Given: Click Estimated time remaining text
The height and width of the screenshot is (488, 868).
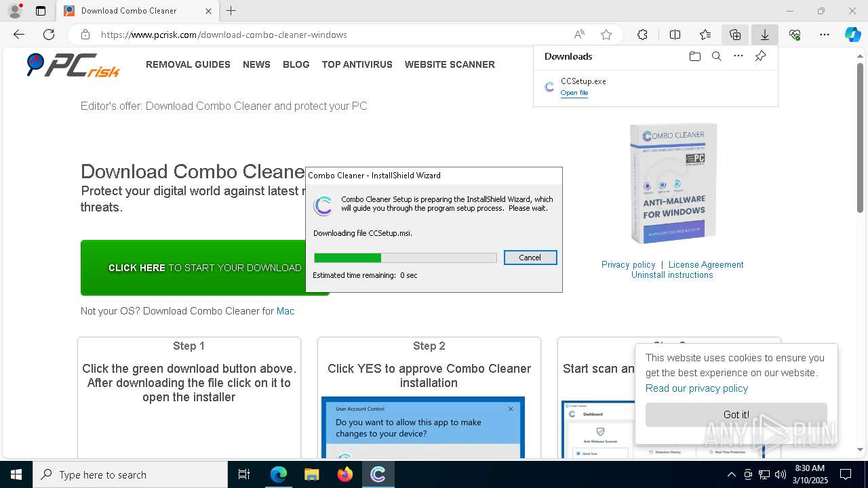Looking at the screenshot, I should click(365, 275).
